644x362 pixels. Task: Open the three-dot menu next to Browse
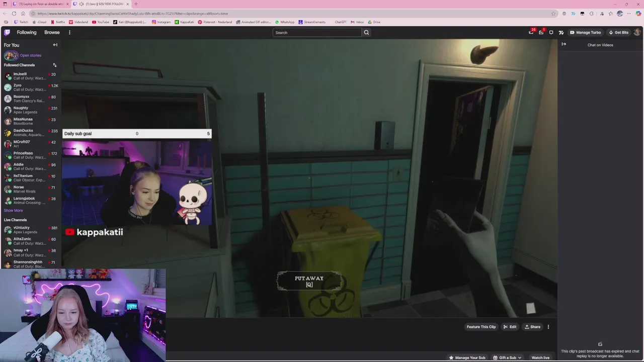pos(69,32)
